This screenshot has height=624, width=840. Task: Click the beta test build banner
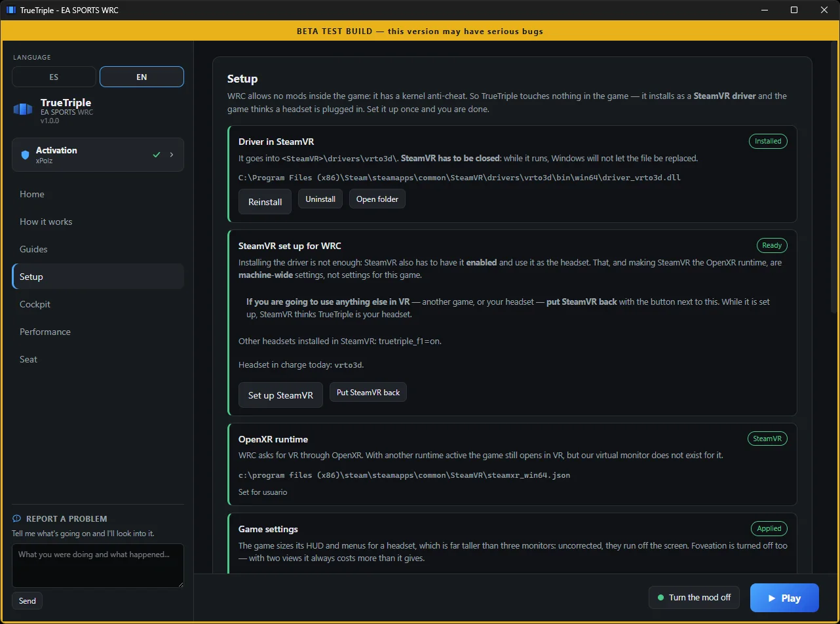click(420, 31)
